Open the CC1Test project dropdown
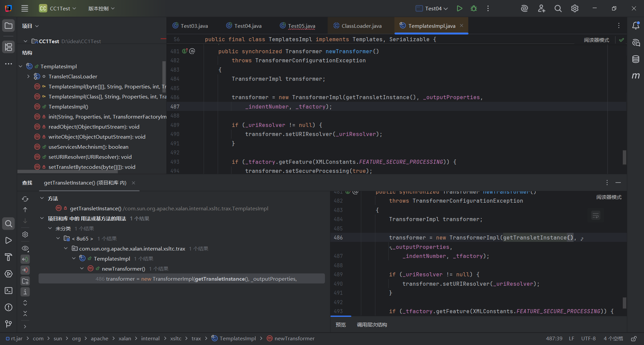 [58, 8]
